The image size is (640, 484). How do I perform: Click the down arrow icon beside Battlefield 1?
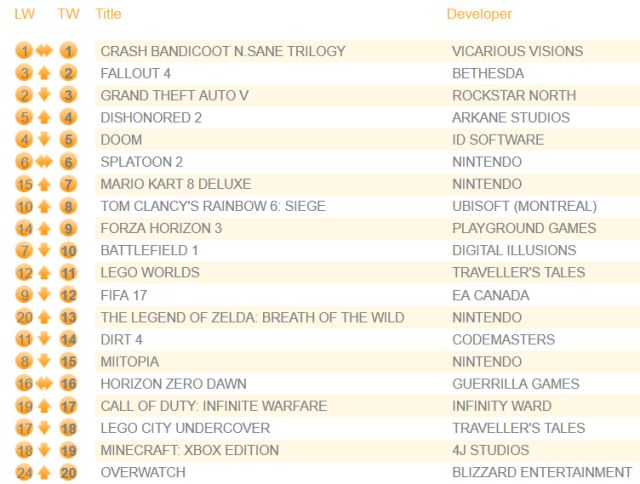point(45,250)
